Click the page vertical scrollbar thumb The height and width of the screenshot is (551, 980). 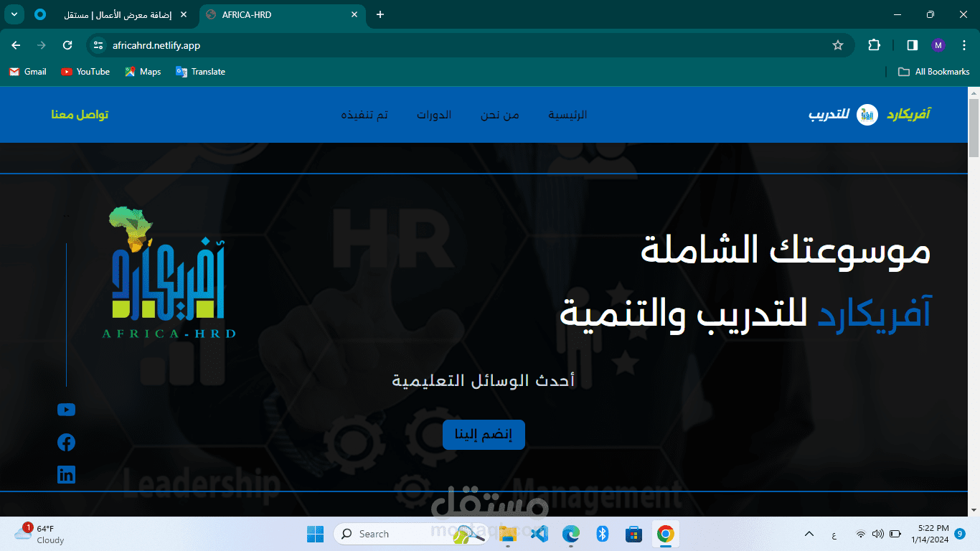[x=974, y=128]
